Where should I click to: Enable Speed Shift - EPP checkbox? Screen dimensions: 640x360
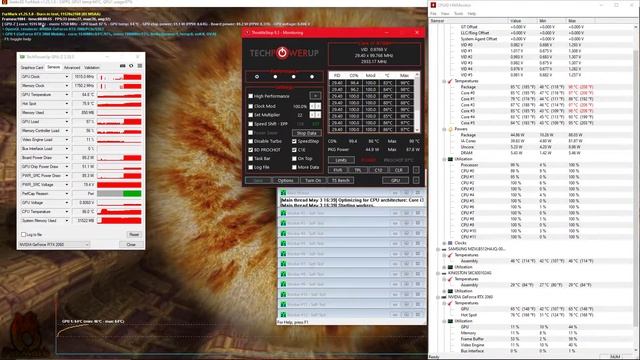251,124
